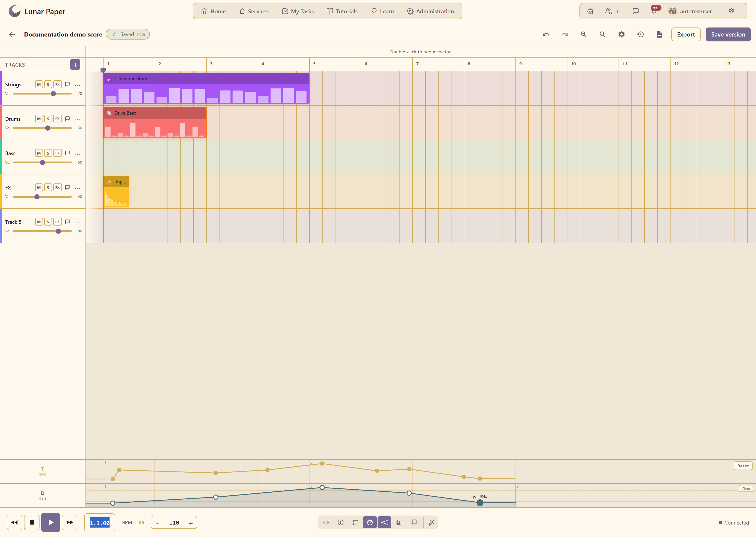Increase BPM with plus button
756x537 pixels.
click(191, 523)
